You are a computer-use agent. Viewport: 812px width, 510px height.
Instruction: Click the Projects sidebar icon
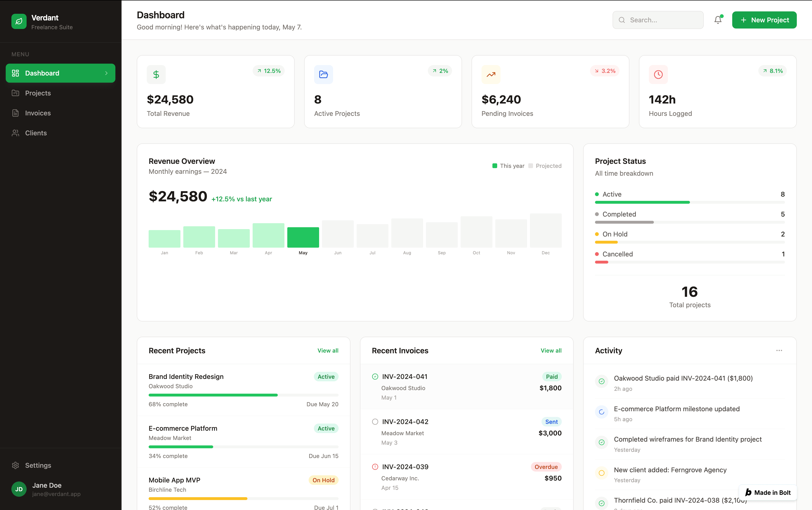[15, 93]
